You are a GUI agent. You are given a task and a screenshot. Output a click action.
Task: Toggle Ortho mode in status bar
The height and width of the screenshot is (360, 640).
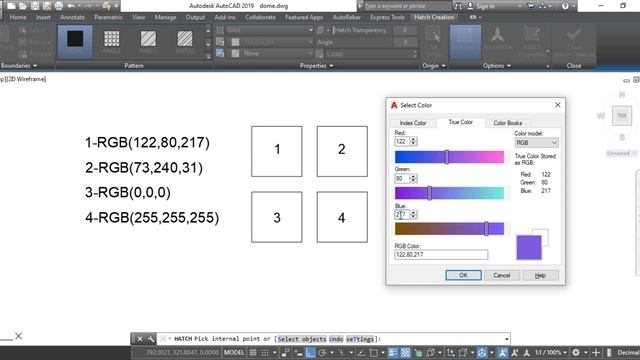click(310, 353)
